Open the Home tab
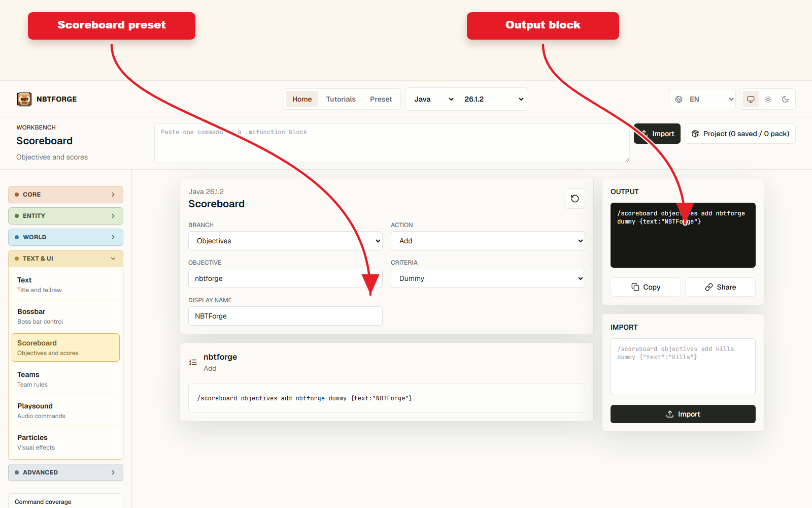This screenshot has height=508, width=812. pos(302,99)
